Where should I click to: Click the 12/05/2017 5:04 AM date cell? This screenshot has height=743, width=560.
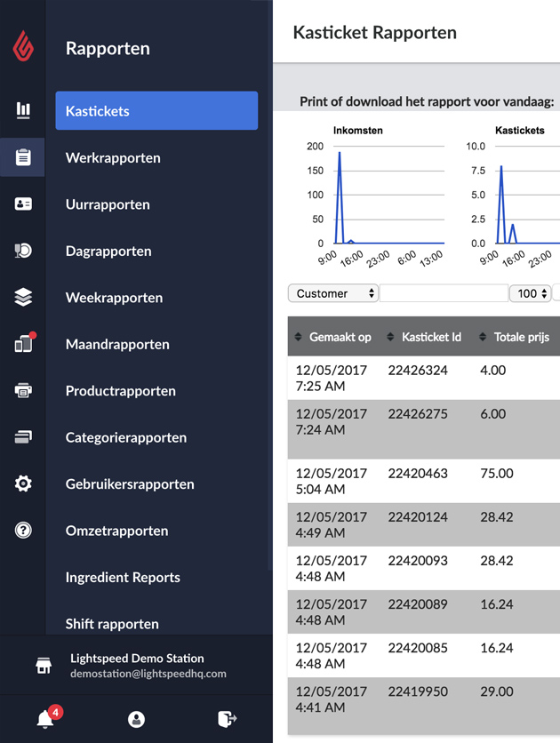point(332,482)
